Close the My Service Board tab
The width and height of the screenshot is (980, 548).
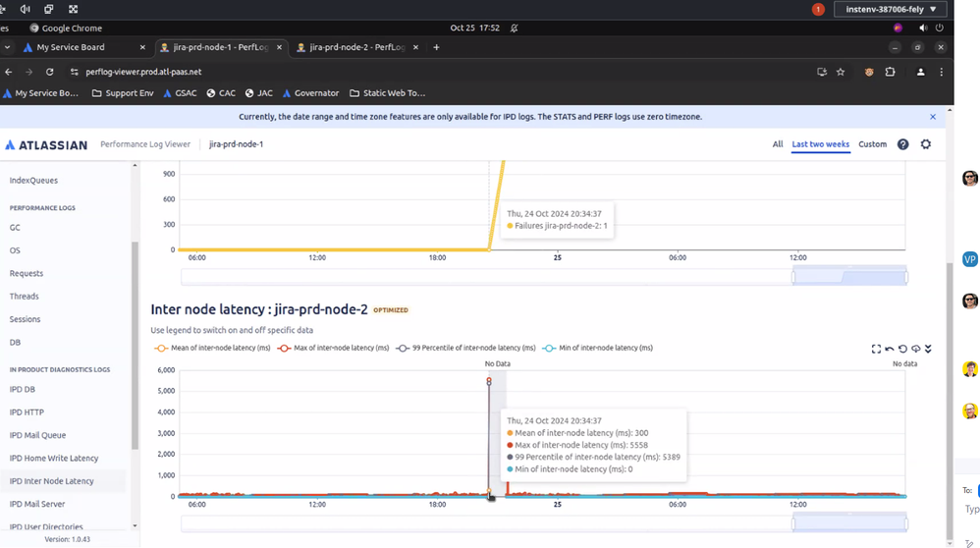pos(142,47)
